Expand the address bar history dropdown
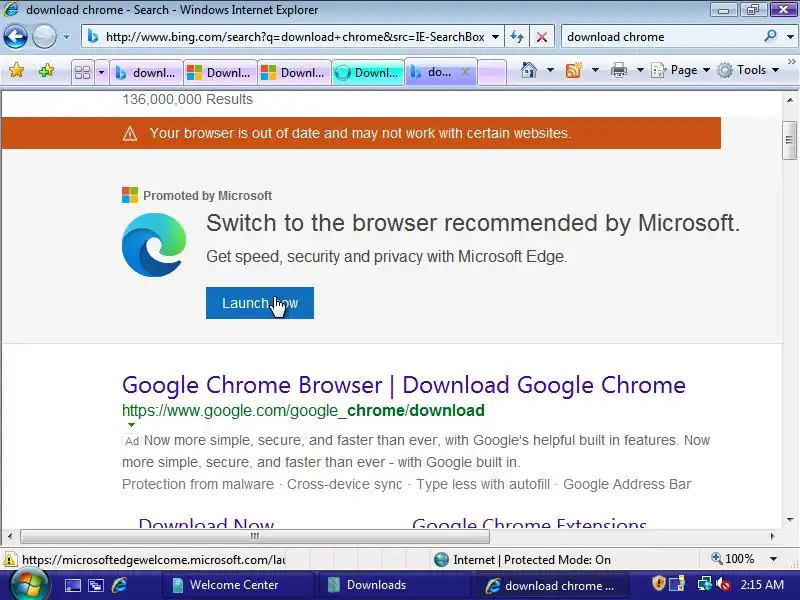This screenshot has height=600, width=800. (495, 37)
